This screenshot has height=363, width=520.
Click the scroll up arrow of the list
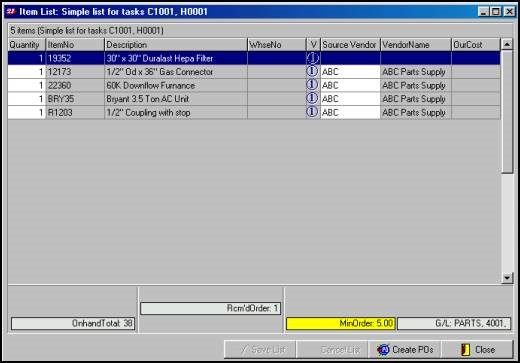coord(507,44)
